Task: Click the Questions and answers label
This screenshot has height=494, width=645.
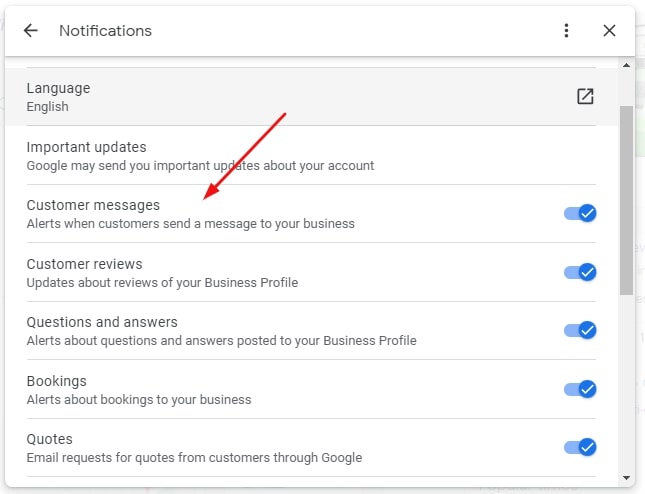Action: click(102, 322)
